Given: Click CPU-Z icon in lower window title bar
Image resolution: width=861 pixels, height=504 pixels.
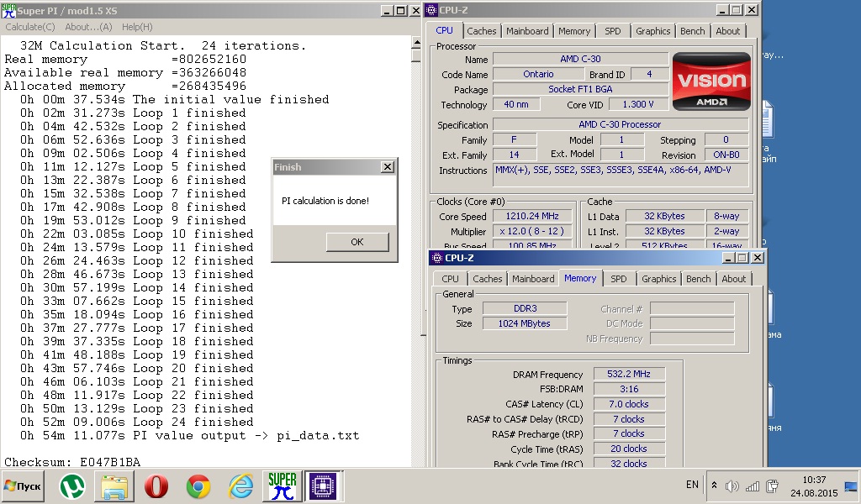Looking at the screenshot, I should tap(437, 258).
